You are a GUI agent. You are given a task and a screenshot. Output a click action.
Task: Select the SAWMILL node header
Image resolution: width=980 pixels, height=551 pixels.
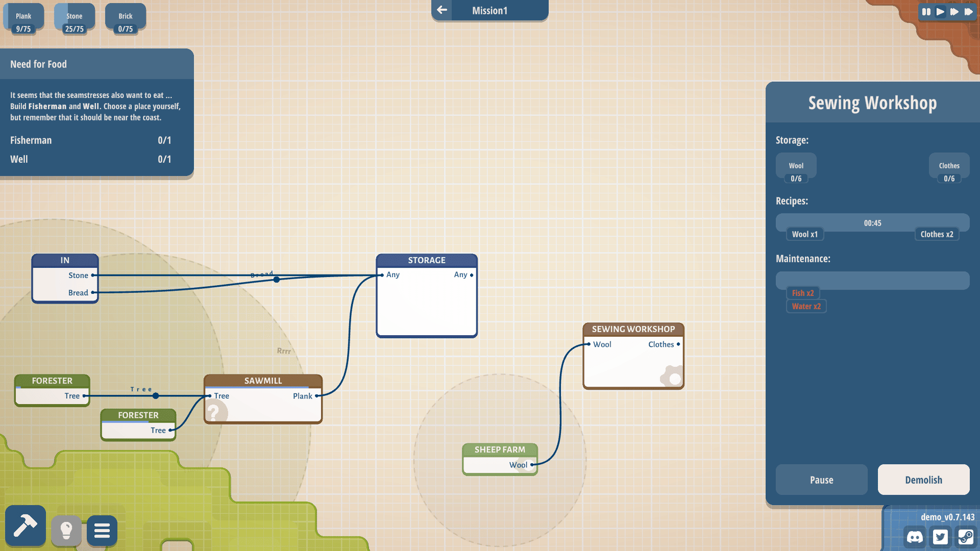[263, 380]
